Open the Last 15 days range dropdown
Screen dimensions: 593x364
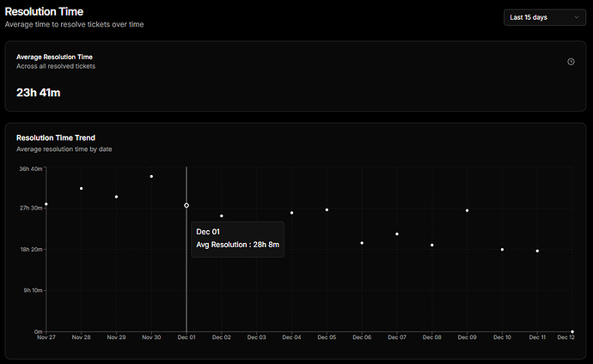tap(544, 17)
